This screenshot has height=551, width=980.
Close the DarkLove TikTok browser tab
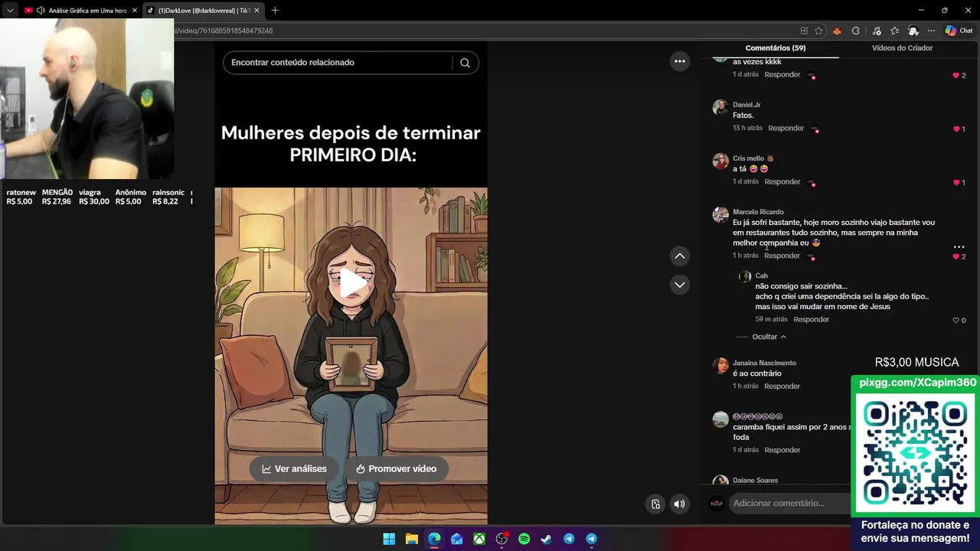(256, 11)
